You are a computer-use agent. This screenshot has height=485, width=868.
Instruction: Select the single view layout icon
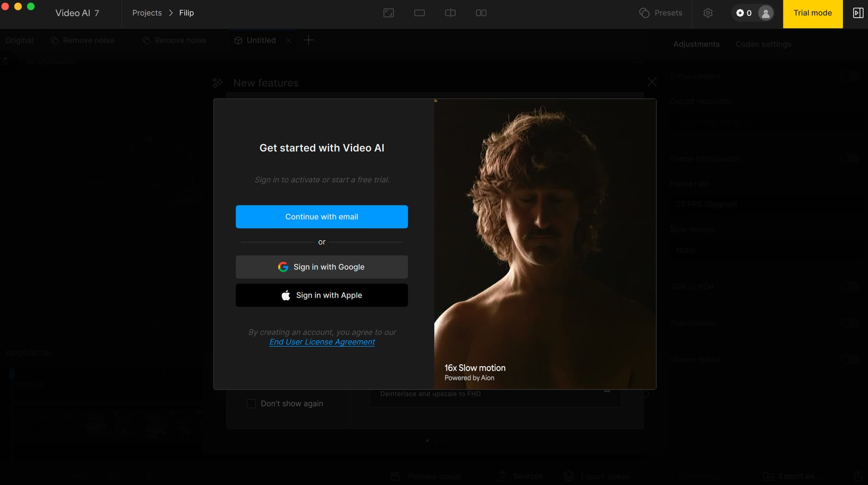tap(419, 13)
